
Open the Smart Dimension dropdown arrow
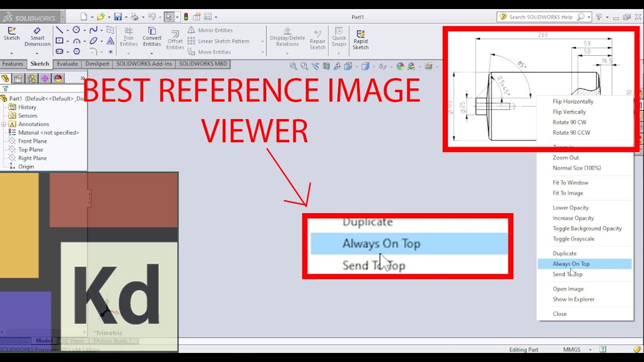(x=38, y=52)
